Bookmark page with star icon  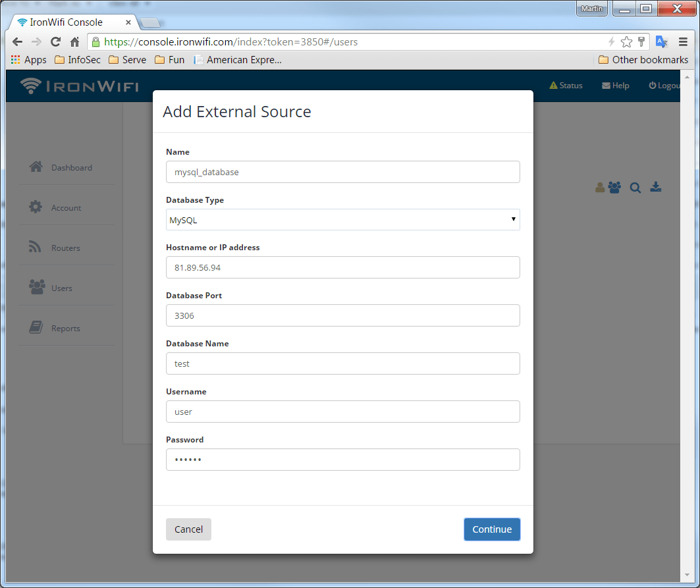tap(626, 42)
